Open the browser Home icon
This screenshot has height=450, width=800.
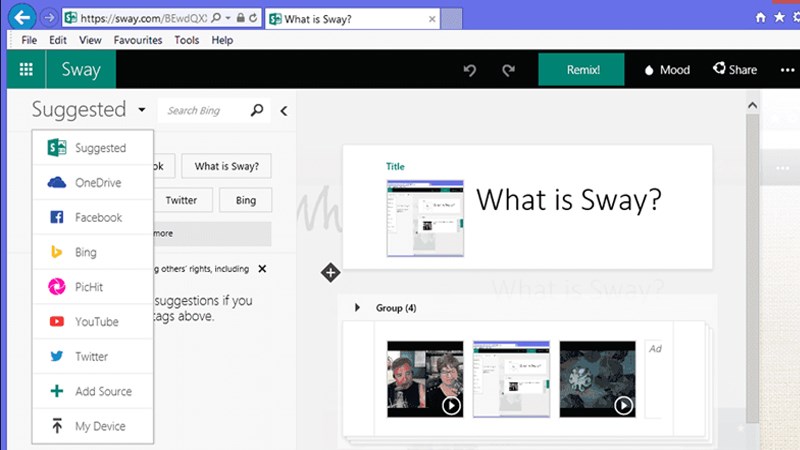click(x=760, y=17)
